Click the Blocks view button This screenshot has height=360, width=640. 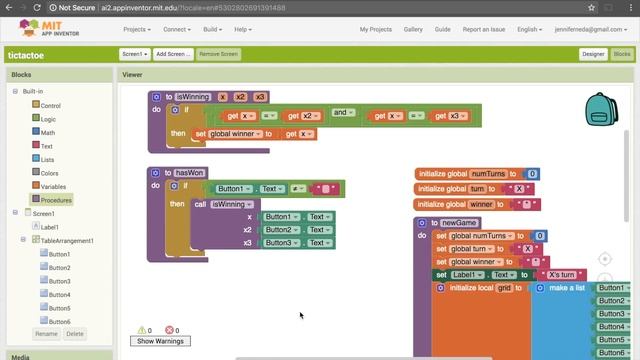pos(622,54)
